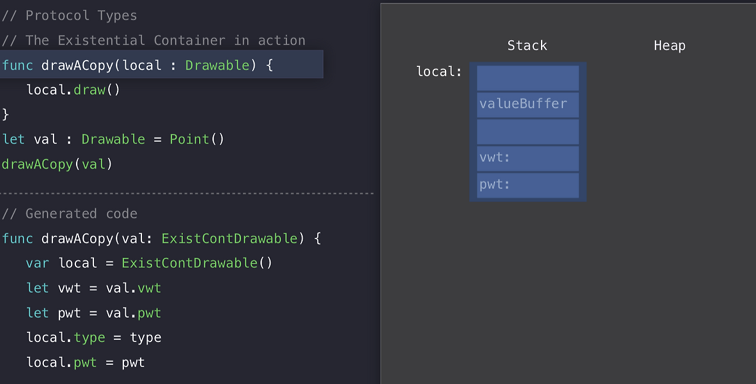Click 'let val : Drawable = Point()' line
Screen dimensions: 756x384
(x=113, y=139)
